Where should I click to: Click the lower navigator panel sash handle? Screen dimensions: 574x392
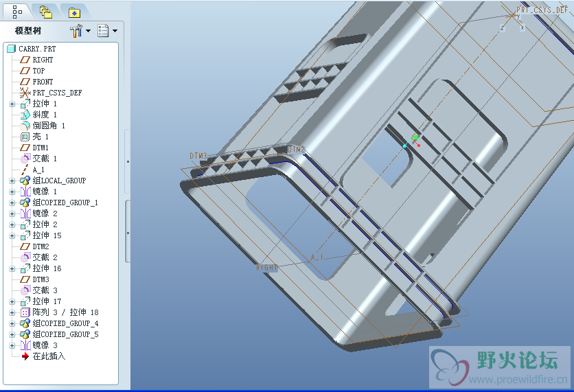(x=128, y=232)
